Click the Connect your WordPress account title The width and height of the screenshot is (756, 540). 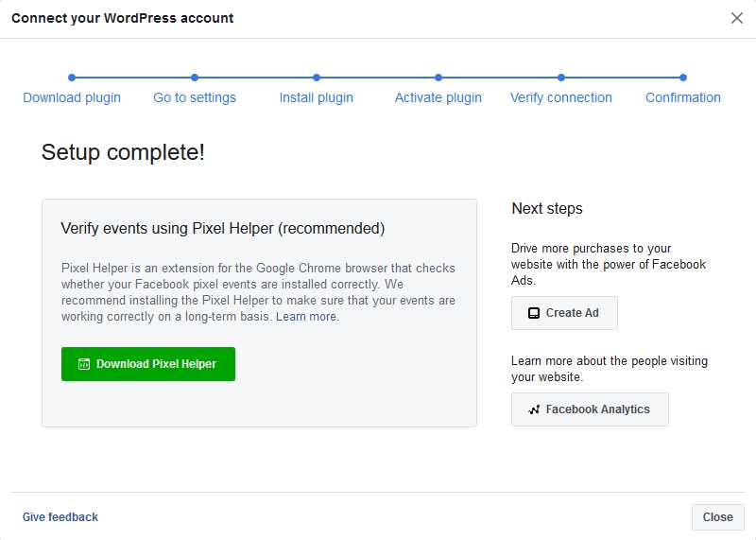(123, 18)
